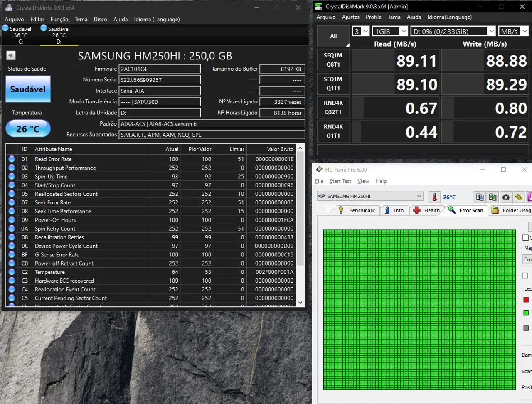
Task: Open the Start Test menu in HD Tune
Action: (x=340, y=181)
